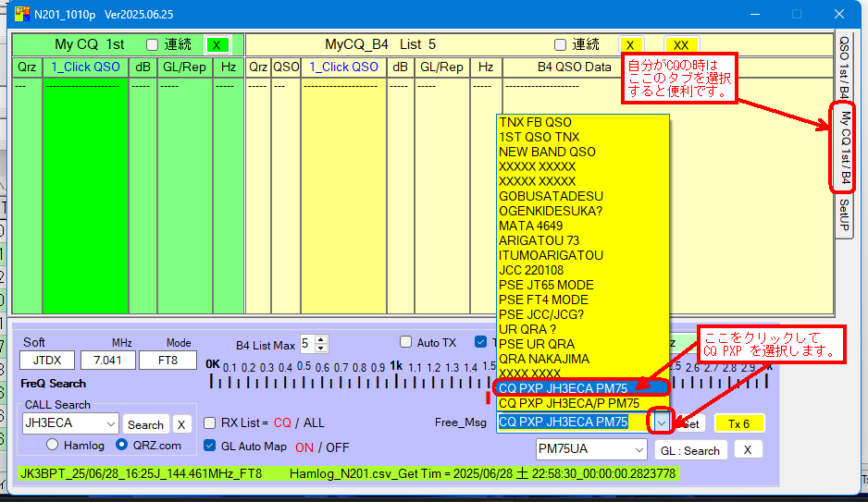Click 0.5 mark on frequency scale
The width and height of the screenshot is (868, 502).
click(x=304, y=366)
